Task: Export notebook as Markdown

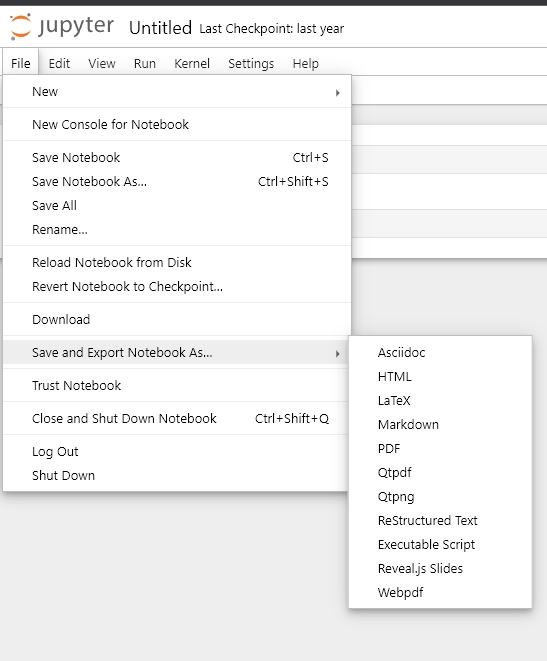Action: coord(440,424)
